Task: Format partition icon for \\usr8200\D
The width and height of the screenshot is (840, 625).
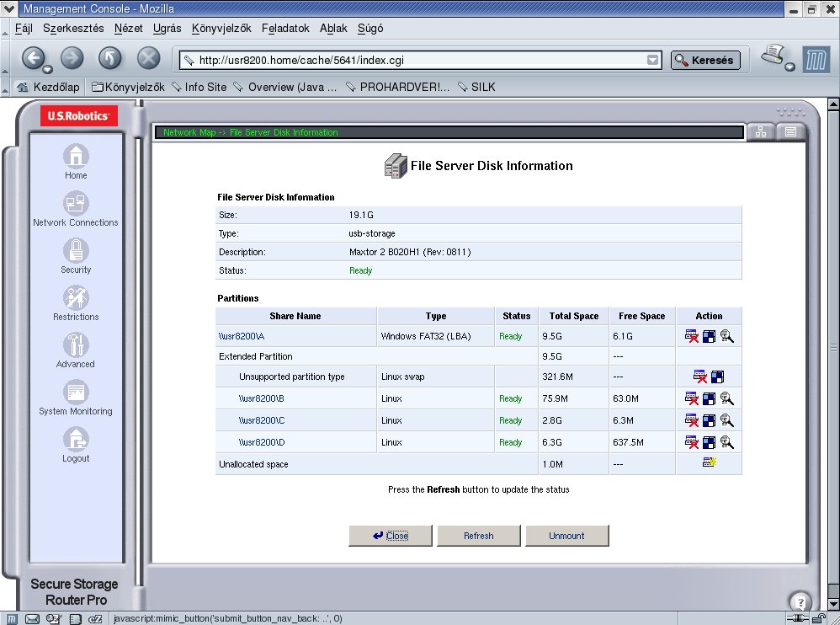Action: 709,443
